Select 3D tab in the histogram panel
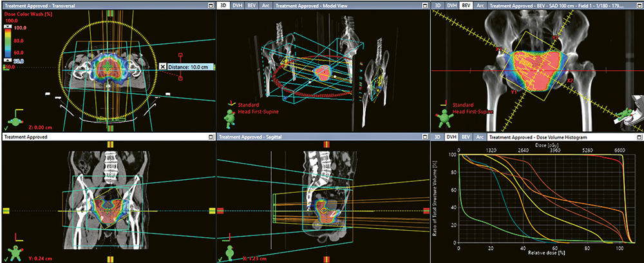Screen dimensions: 644x263 pos(437,137)
